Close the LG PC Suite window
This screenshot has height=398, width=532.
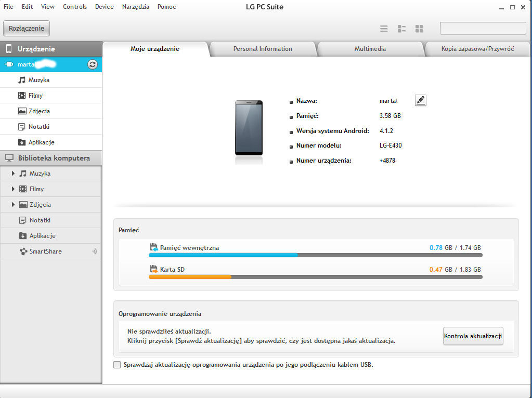(x=523, y=7)
